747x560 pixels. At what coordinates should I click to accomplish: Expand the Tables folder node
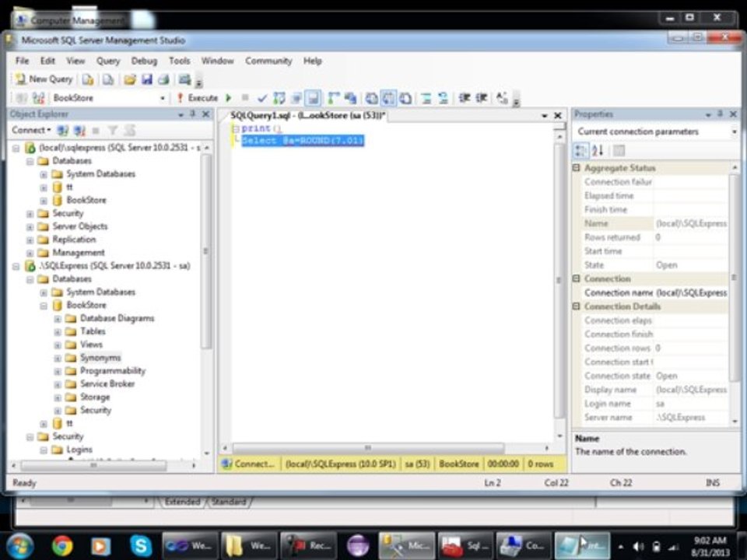[58, 331]
